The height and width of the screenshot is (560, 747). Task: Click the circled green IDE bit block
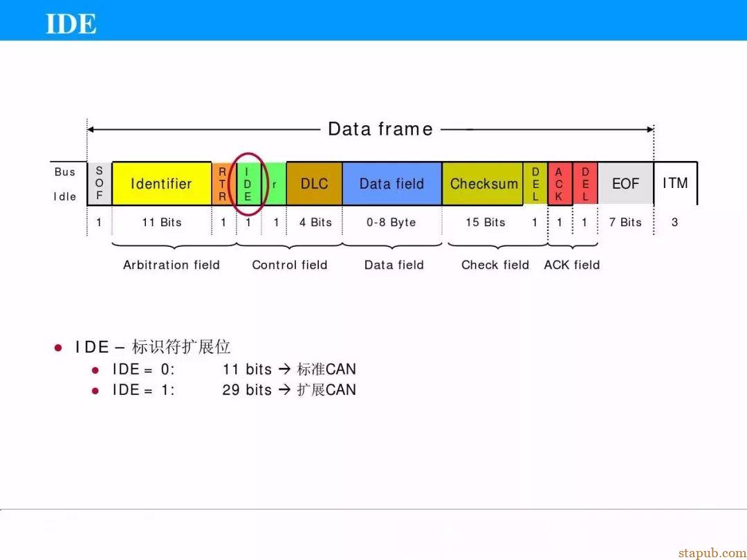pos(248,184)
